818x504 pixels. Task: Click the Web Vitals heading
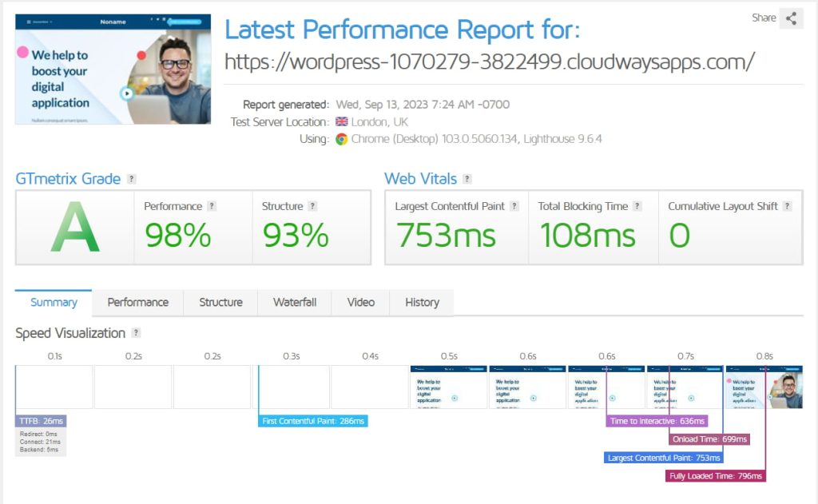(420, 179)
